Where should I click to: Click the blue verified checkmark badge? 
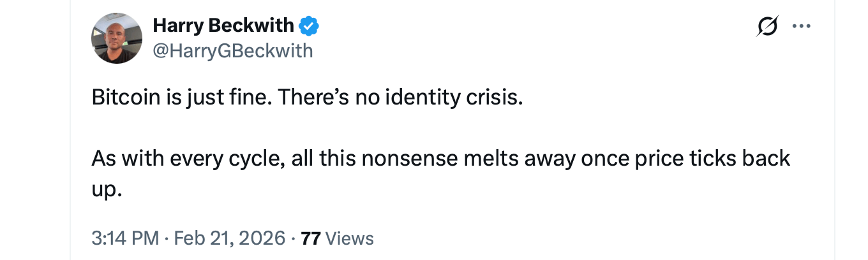pos(309,25)
